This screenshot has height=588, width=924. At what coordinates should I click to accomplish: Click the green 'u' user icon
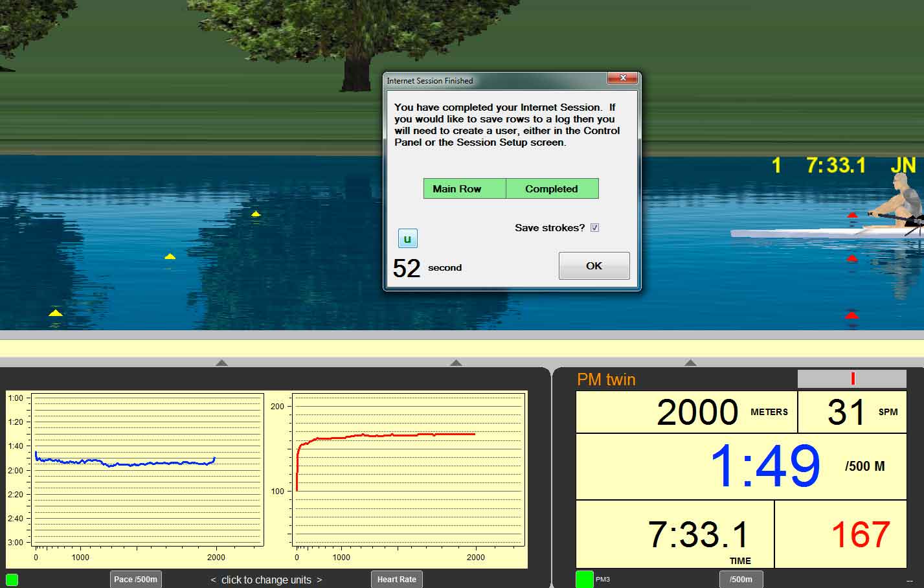click(x=407, y=238)
